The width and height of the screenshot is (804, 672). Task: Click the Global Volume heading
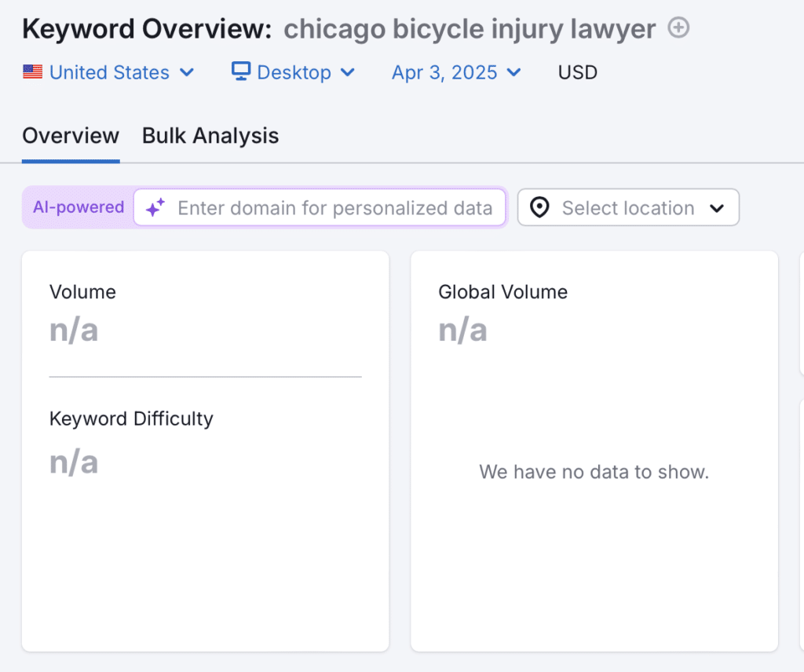pyautogui.click(x=502, y=292)
